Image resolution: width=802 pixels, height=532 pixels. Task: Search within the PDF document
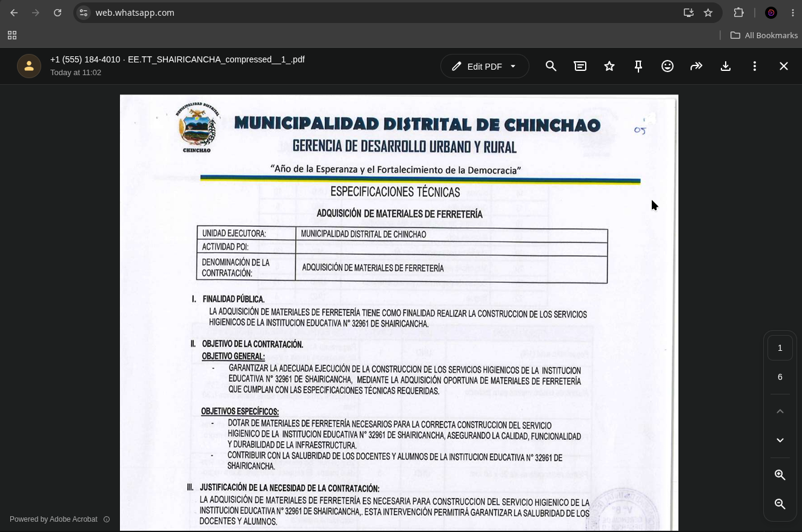tap(551, 66)
